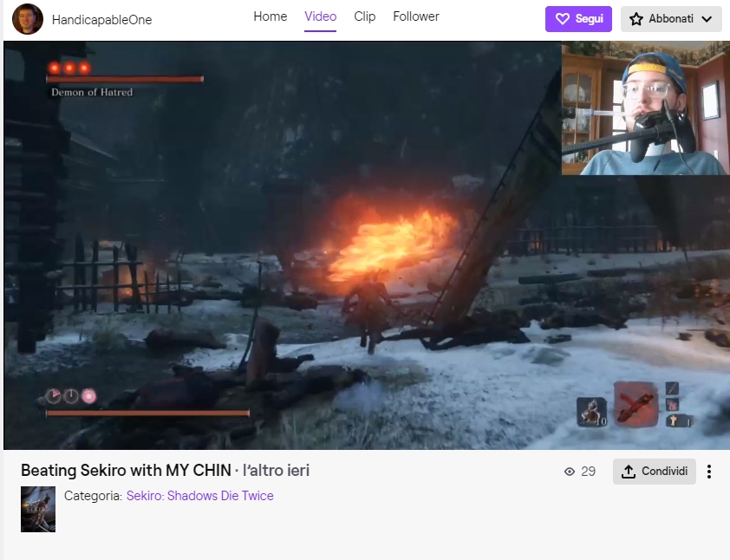
Task: Open the HandicapableOne channel name link
Action: 101,20
